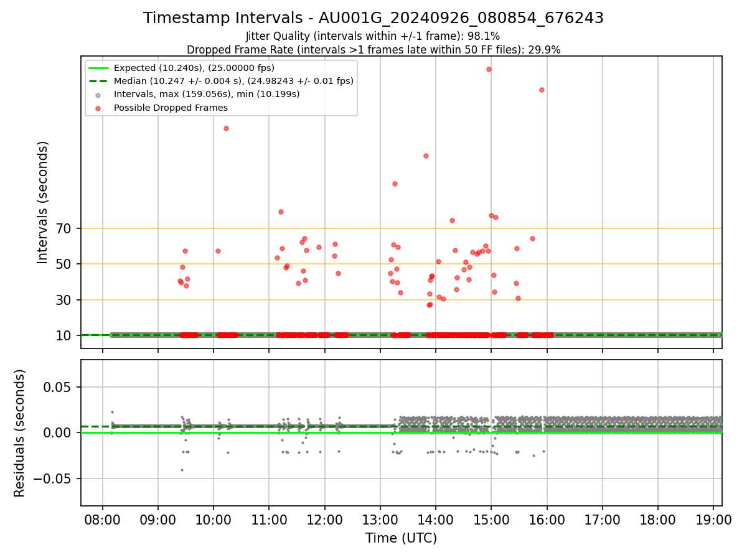Click the 'Intervals (seconds)' y-axis label
The image size is (747, 560).
(43, 202)
